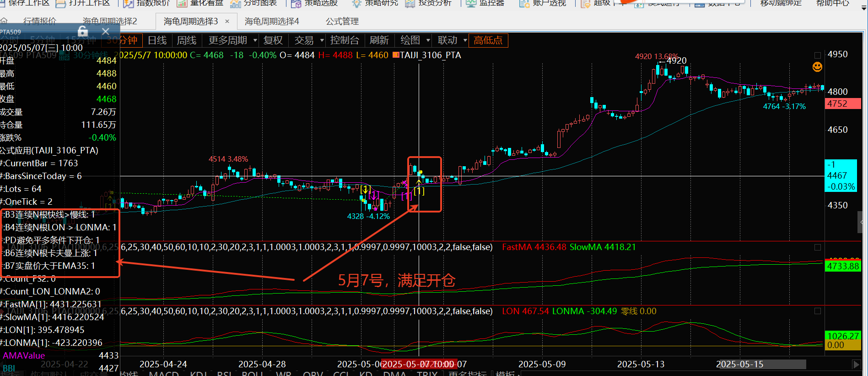Screen dimensions: 868x376
Task: Click the orange smiley face on chart
Action: pos(817,67)
